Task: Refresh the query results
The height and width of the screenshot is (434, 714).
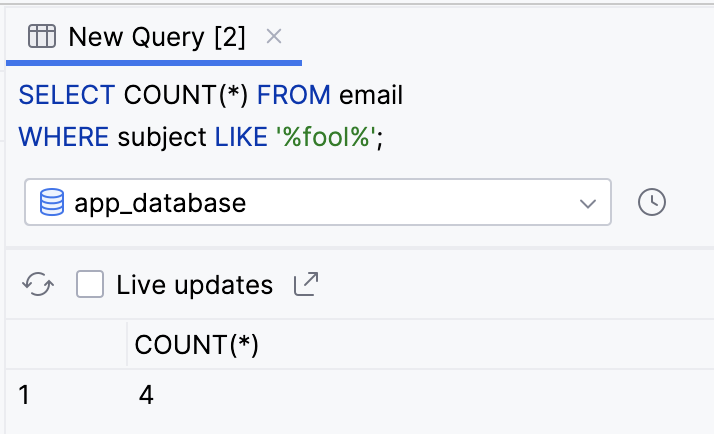Action: [38, 285]
